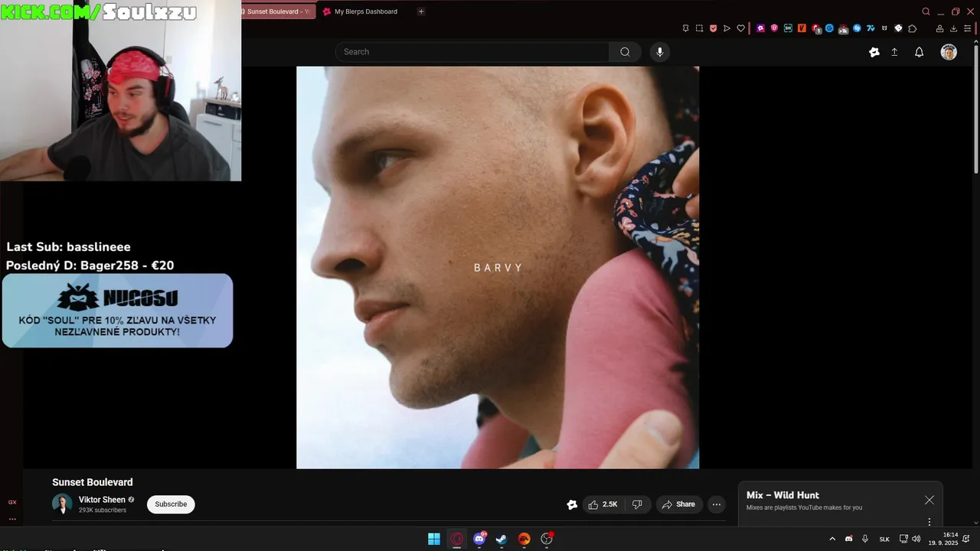
Task: Click the 293K subscribers text
Action: (x=103, y=510)
